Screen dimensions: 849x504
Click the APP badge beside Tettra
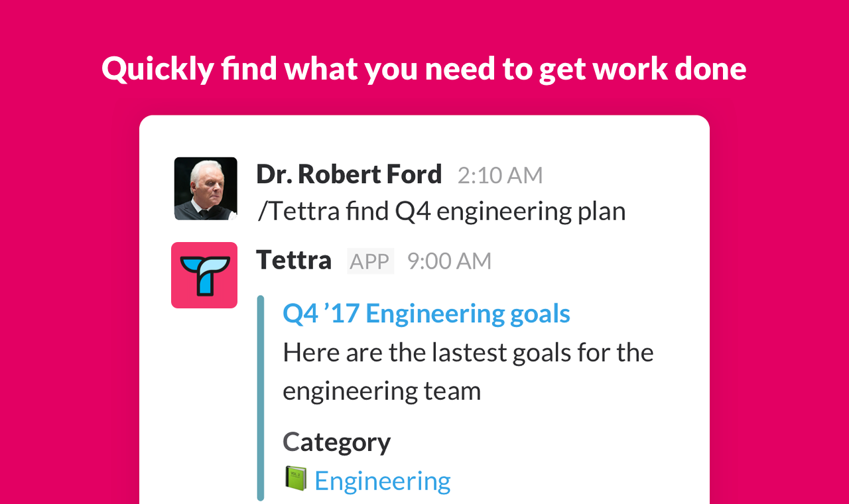pyautogui.click(x=370, y=261)
